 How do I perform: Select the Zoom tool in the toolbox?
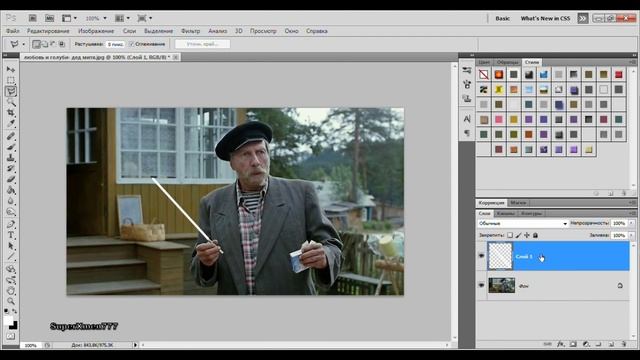click(x=11, y=302)
